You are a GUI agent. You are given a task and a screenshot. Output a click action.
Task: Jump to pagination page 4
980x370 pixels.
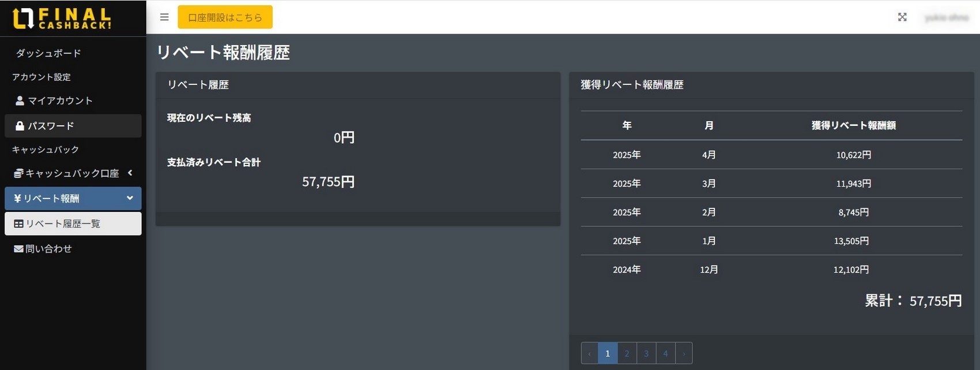click(x=665, y=353)
